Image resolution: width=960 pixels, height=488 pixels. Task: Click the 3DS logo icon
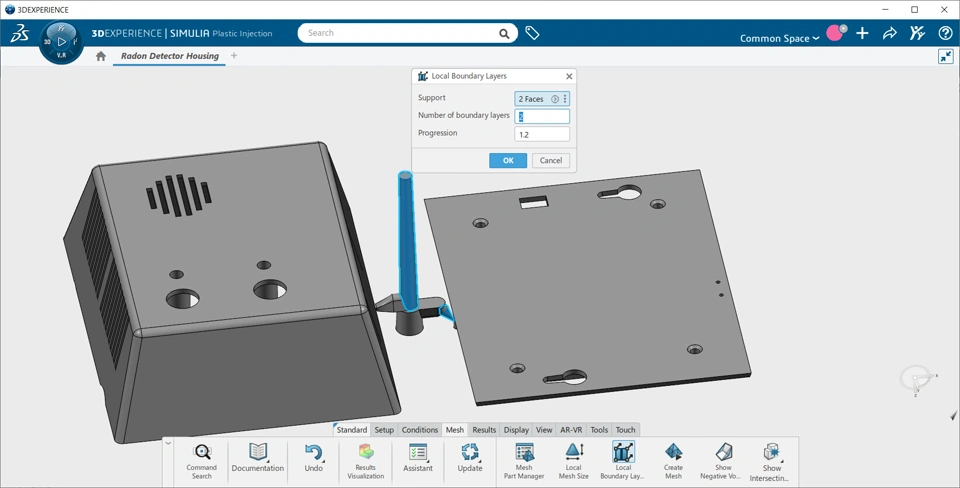click(x=20, y=33)
